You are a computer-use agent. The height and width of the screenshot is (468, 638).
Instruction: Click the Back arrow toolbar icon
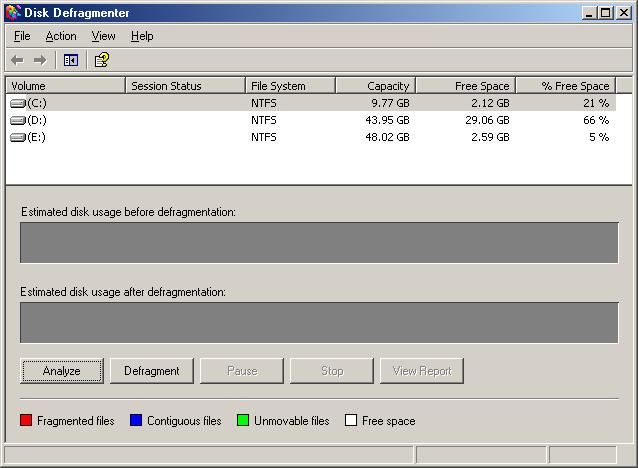17,61
